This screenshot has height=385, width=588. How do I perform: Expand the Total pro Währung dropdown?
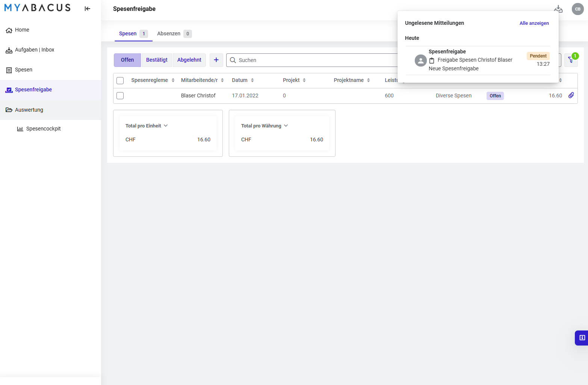coord(265,126)
